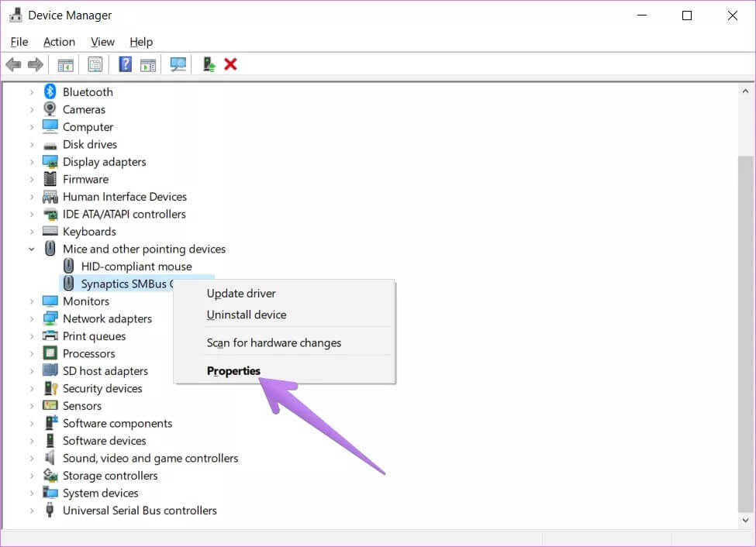This screenshot has height=547, width=756.
Task: Click the Processors chip icon
Action: (x=50, y=353)
